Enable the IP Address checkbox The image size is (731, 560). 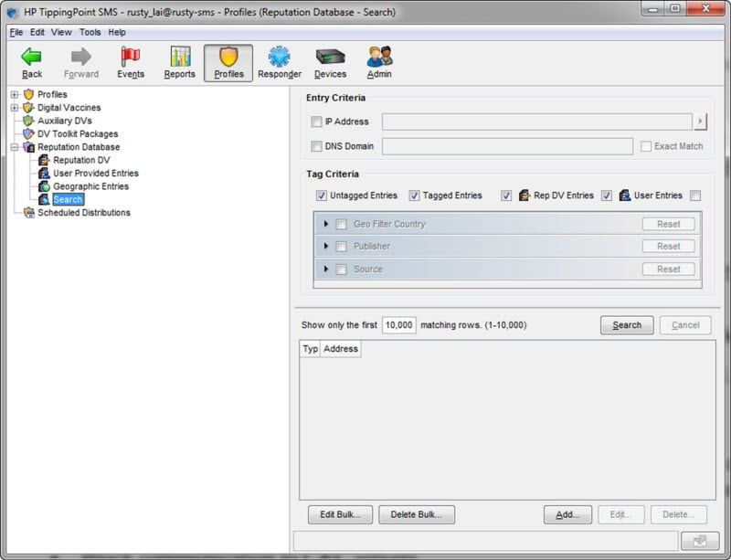click(x=316, y=122)
